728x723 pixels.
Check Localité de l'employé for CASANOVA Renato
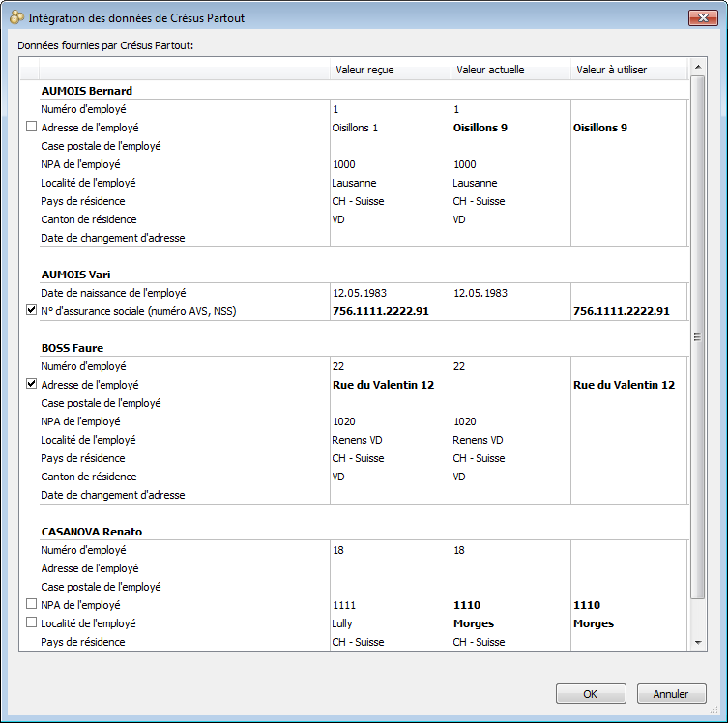[31, 622]
